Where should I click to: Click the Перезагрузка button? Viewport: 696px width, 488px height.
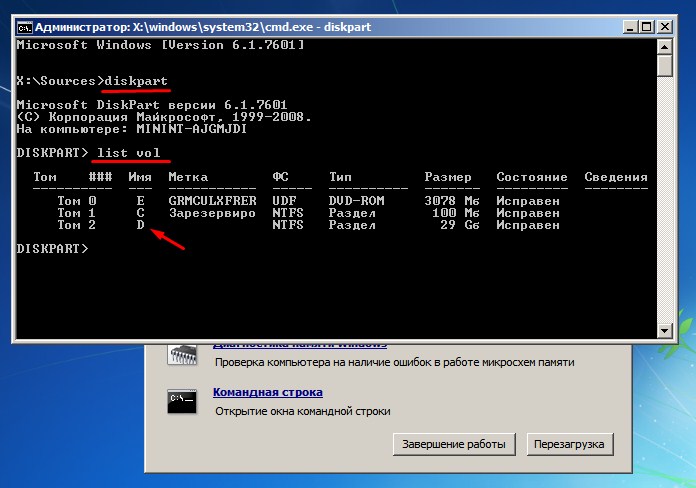pyautogui.click(x=569, y=444)
